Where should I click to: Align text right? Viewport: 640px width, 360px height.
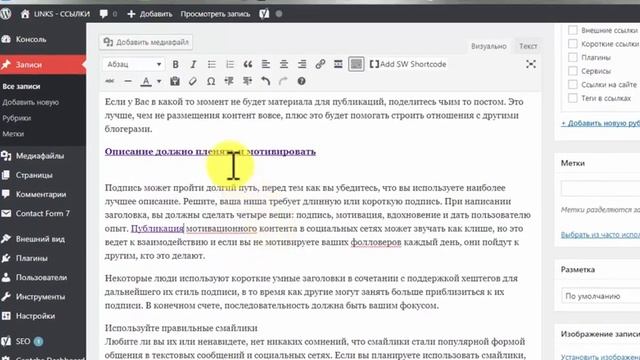(302, 64)
